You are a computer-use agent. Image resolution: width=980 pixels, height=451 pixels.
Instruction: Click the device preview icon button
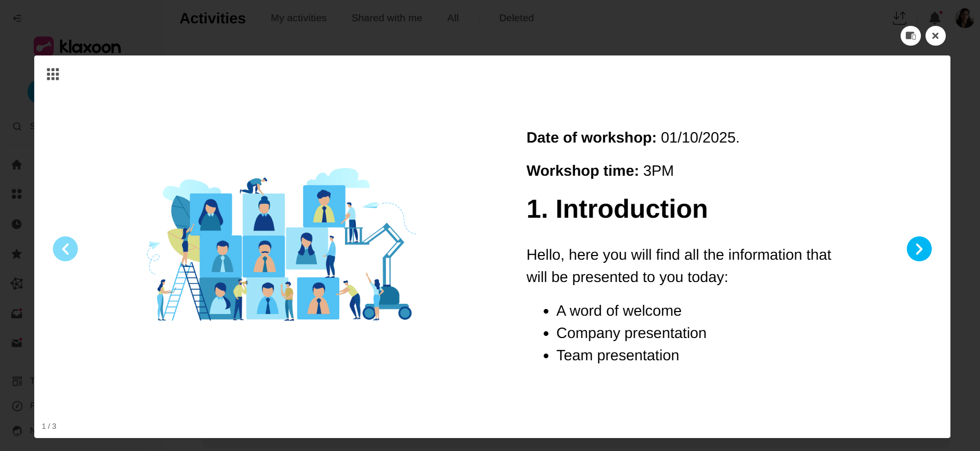pos(910,36)
